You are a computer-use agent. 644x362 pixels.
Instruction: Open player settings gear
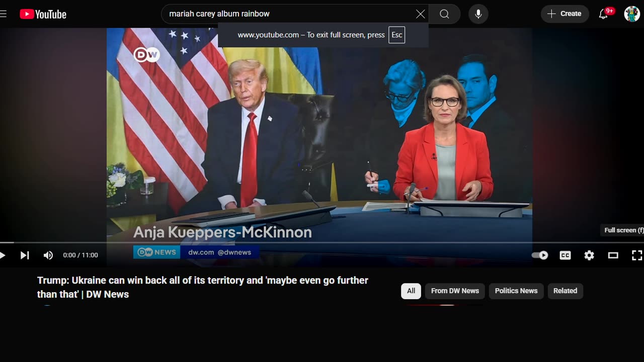coord(589,255)
